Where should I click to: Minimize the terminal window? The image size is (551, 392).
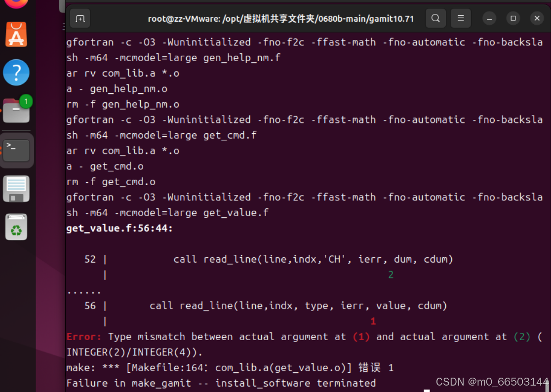pyautogui.click(x=489, y=18)
